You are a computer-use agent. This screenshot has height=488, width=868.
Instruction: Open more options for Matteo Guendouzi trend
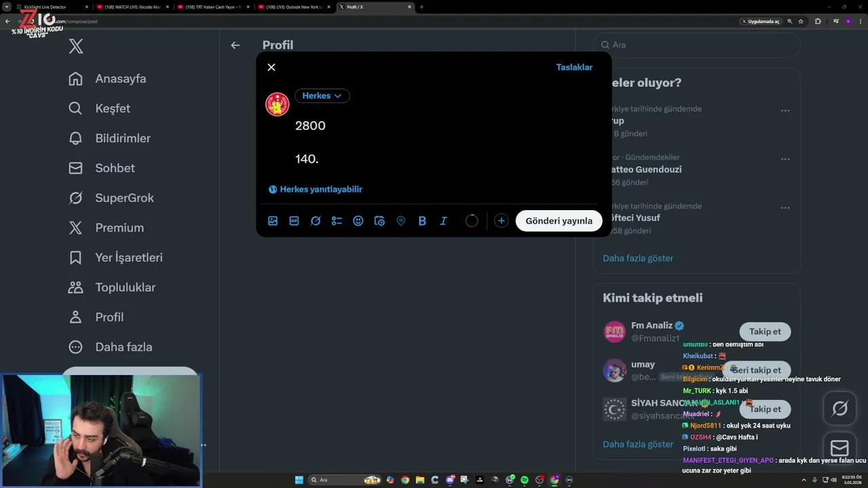pyautogui.click(x=785, y=159)
